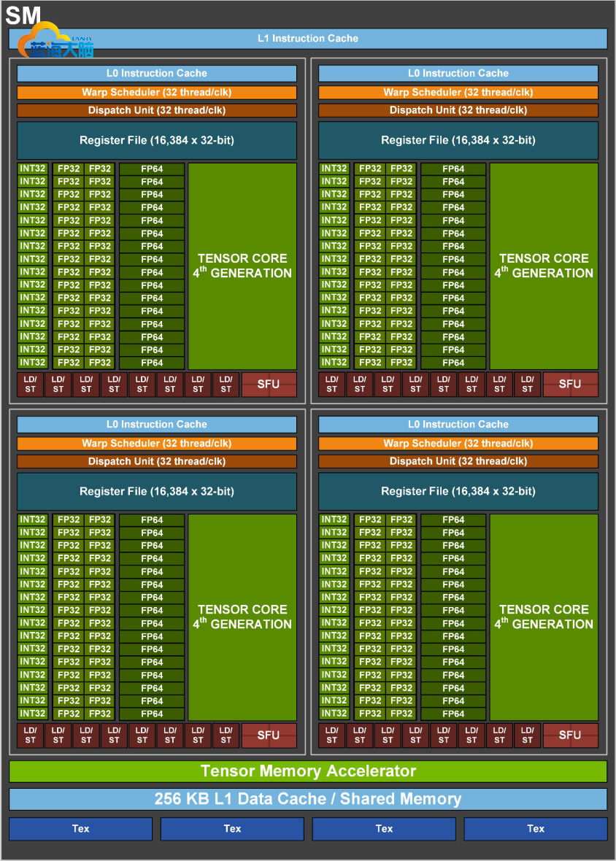
Task: Switch to the top-right L0 Instruction Cache
Action: pyautogui.click(x=458, y=73)
